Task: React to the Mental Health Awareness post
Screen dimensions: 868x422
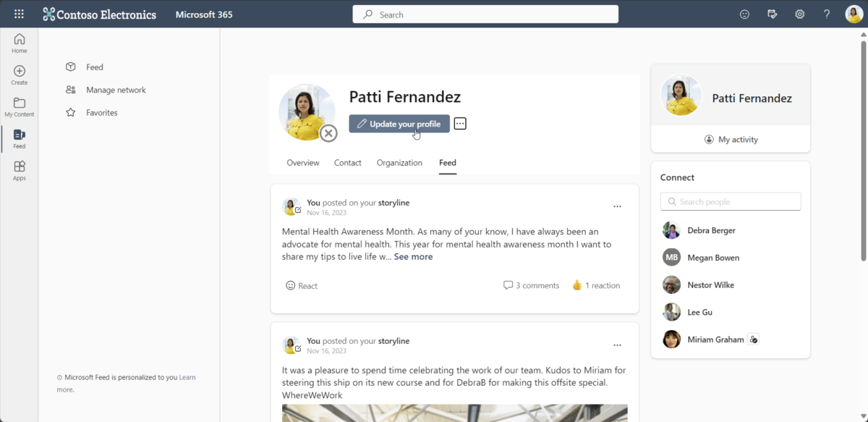Action: tap(302, 285)
